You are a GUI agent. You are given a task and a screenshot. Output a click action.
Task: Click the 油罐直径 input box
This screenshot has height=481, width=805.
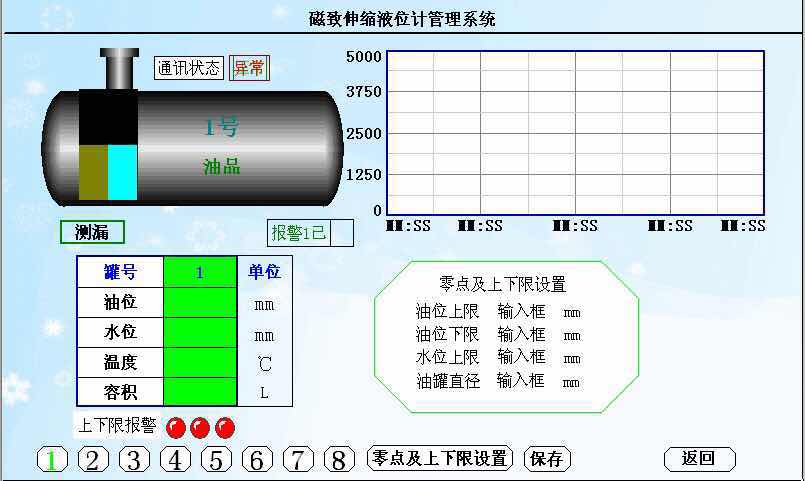521,381
